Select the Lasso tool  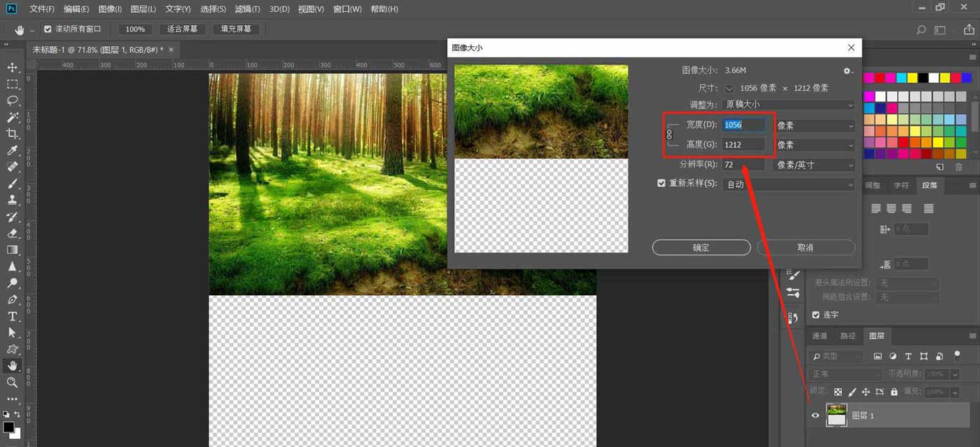pyautogui.click(x=13, y=101)
